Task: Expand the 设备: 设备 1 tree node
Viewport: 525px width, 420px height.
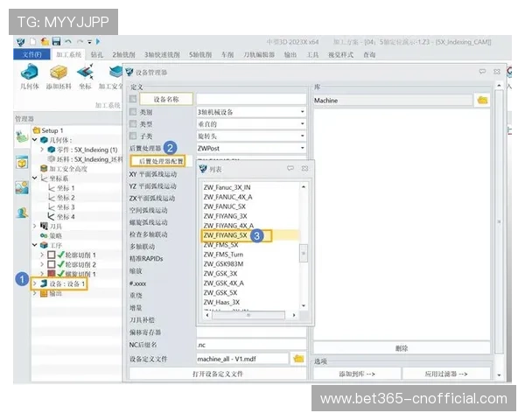Action: point(35,283)
